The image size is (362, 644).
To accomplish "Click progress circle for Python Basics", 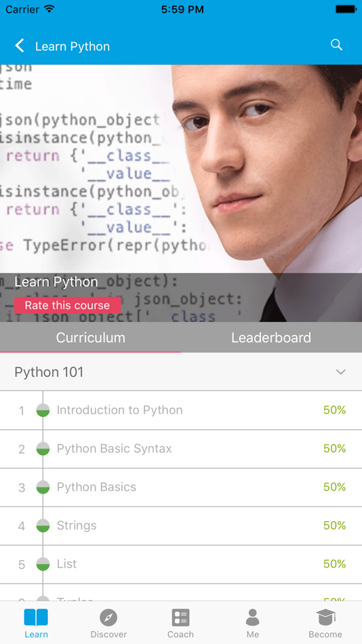I will click(x=43, y=487).
